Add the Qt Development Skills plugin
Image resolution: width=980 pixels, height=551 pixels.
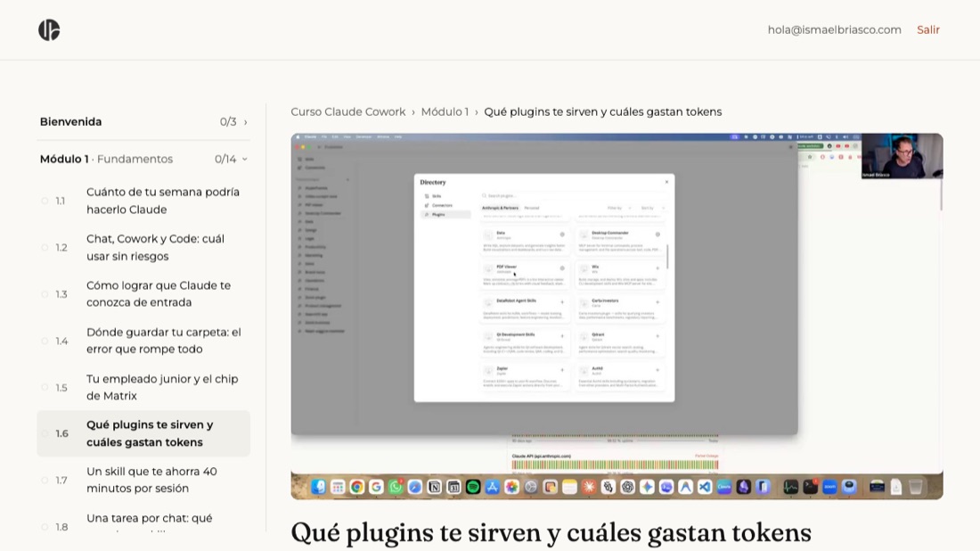click(562, 336)
